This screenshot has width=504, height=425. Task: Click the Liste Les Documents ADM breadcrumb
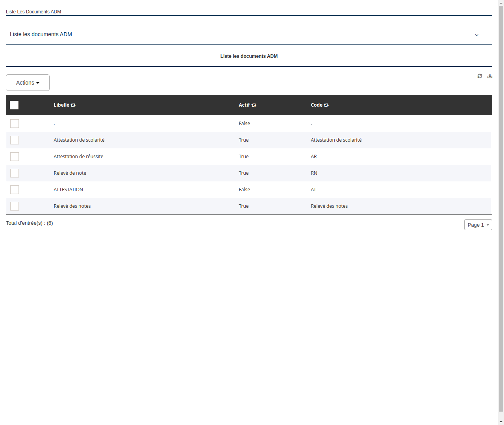33,12
